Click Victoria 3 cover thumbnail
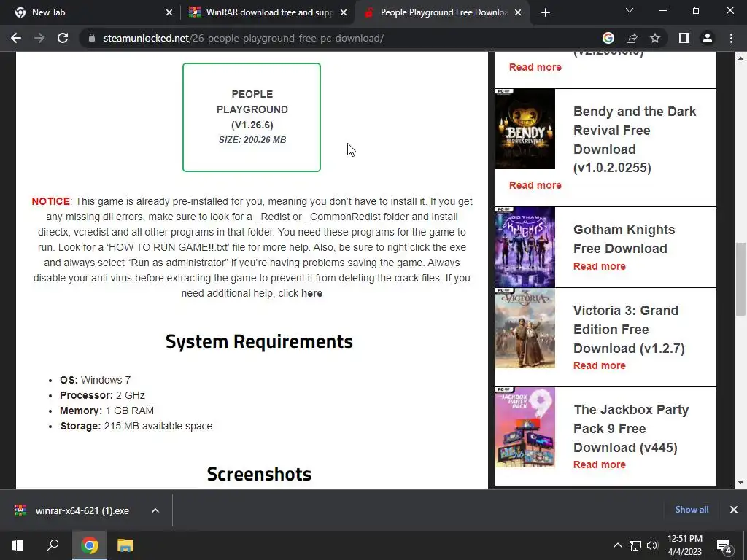 525,328
